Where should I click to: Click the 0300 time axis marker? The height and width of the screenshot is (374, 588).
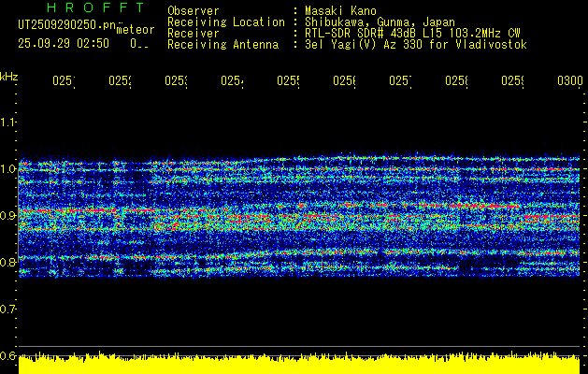pos(570,80)
